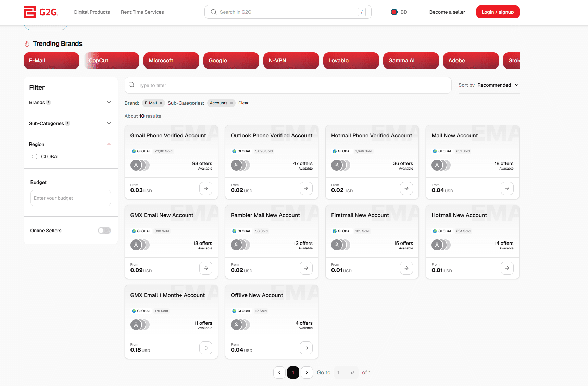
Task: Open Mail New Account arrow button
Action: click(x=507, y=188)
